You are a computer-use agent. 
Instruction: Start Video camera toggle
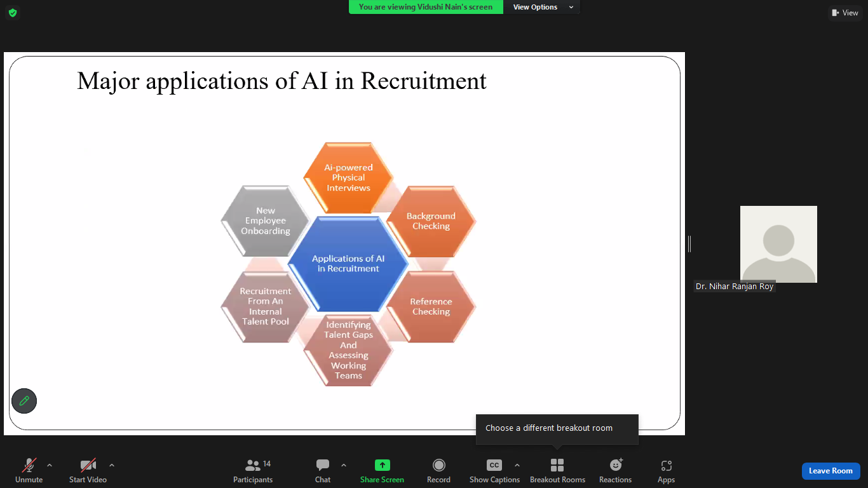click(x=88, y=470)
